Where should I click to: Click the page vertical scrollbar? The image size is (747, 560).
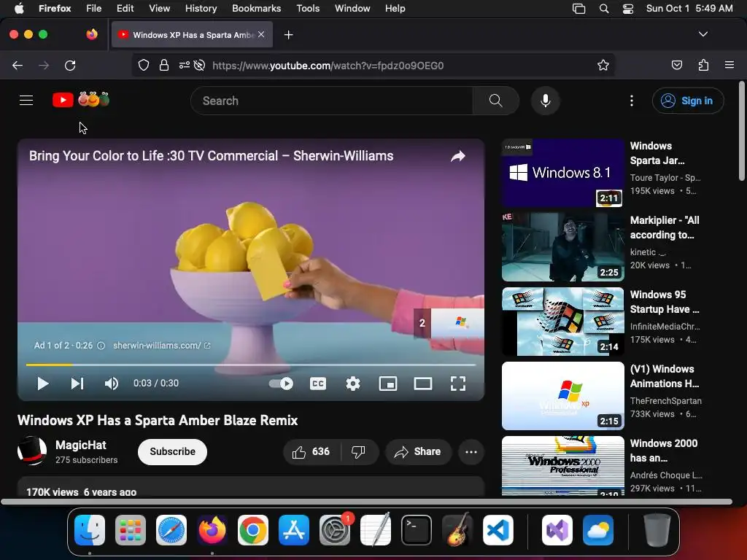(741, 131)
